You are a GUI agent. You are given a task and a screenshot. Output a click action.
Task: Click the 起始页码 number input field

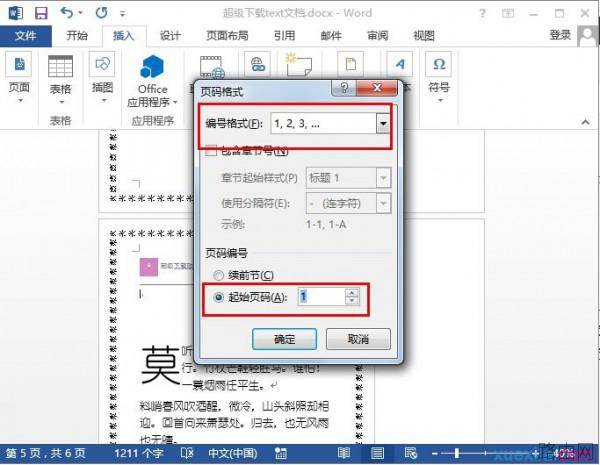click(321, 297)
